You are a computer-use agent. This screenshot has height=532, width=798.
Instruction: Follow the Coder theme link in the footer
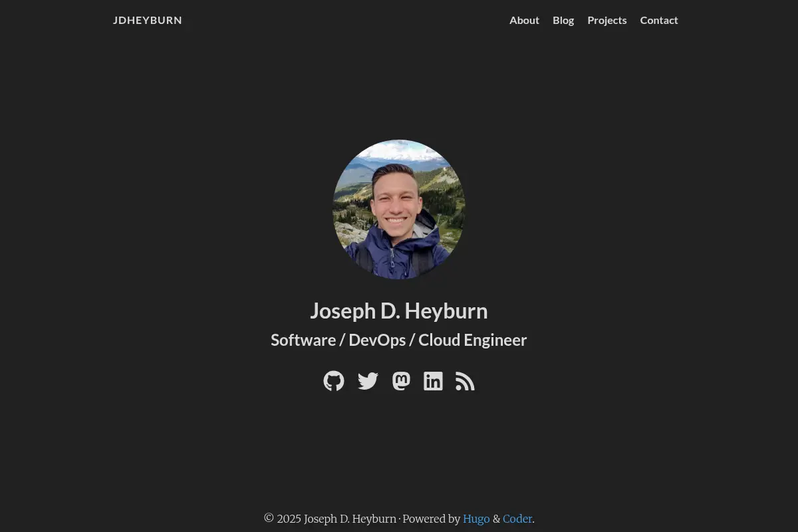[517, 519]
